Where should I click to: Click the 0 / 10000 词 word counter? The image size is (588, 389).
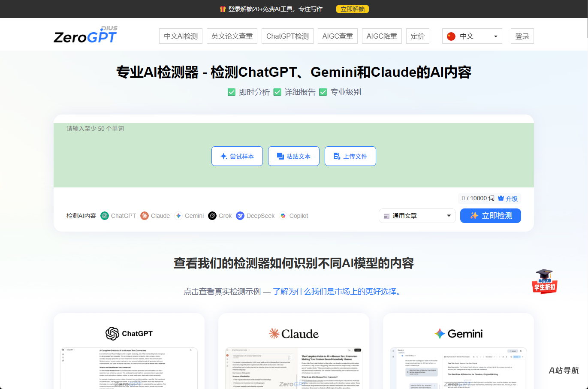pyautogui.click(x=478, y=198)
